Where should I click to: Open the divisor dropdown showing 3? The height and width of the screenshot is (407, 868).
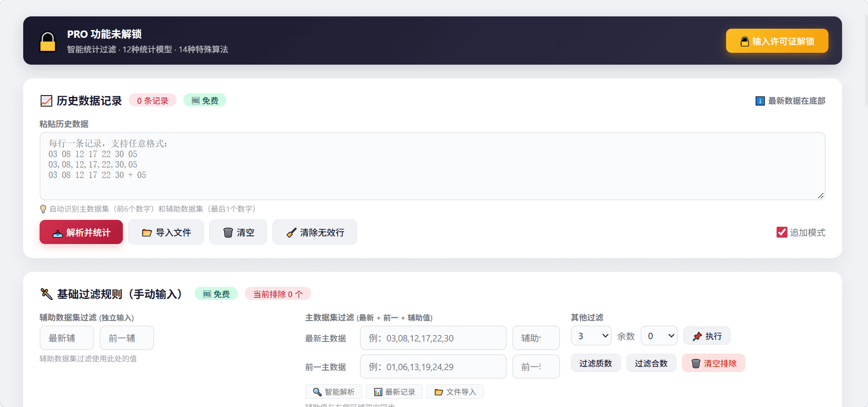click(x=591, y=336)
